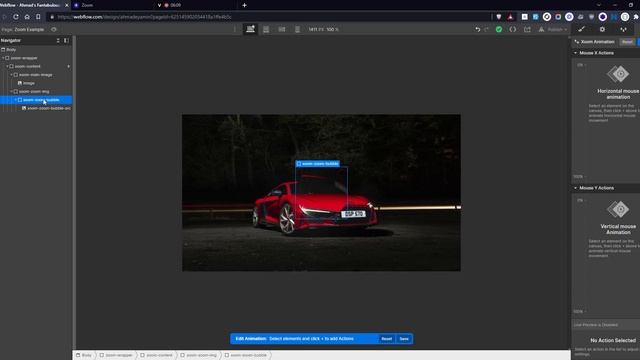Go to browser home page
The width and height of the screenshot is (640, 360).
click(x=27, y=17)
